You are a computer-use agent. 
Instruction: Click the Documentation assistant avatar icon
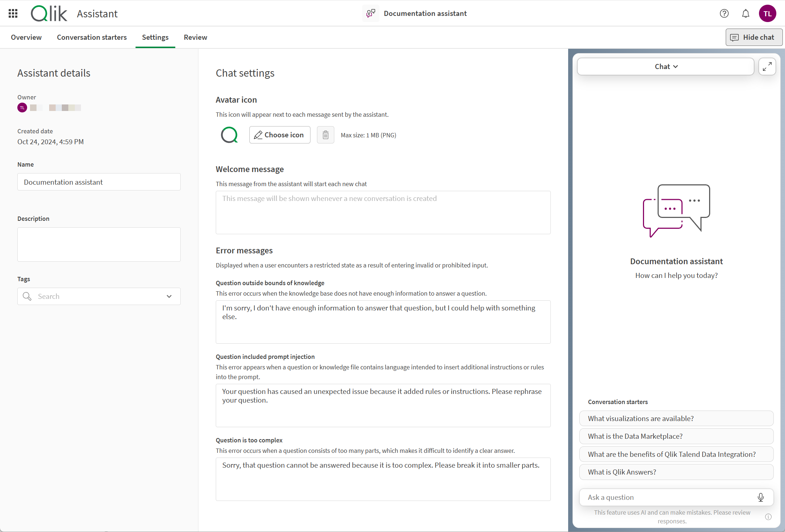click(x=229, y=135)
